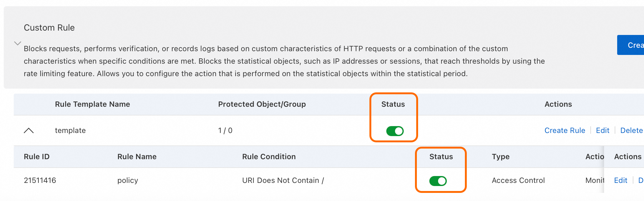Click the Access Control type cell

pos(518,180)
